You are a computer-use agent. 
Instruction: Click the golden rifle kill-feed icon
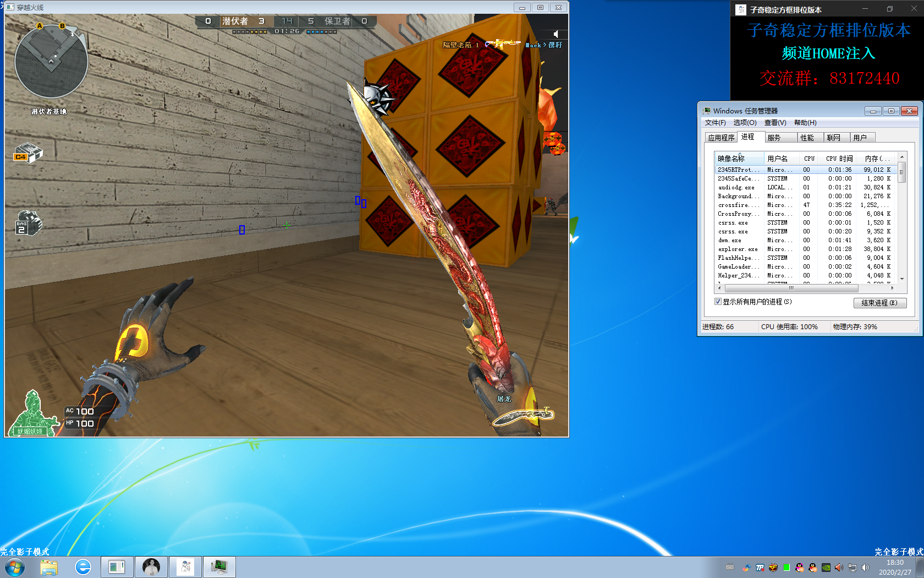click(x=503, y=43)
